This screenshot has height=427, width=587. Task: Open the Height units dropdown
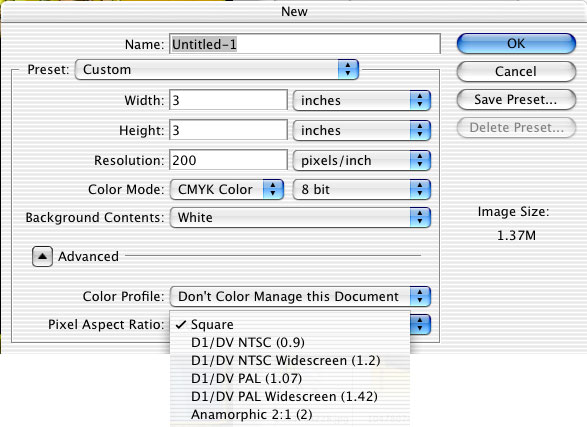click(x=362, y=130)
